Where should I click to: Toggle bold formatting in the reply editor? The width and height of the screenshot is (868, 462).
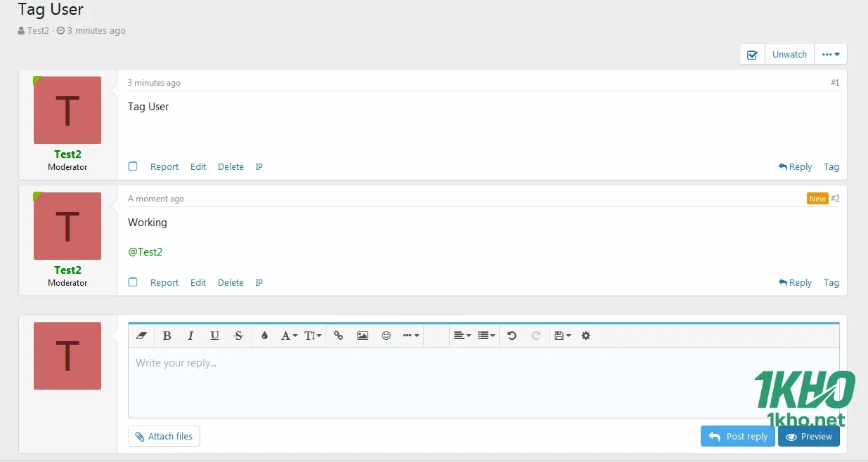coord(167,336)
